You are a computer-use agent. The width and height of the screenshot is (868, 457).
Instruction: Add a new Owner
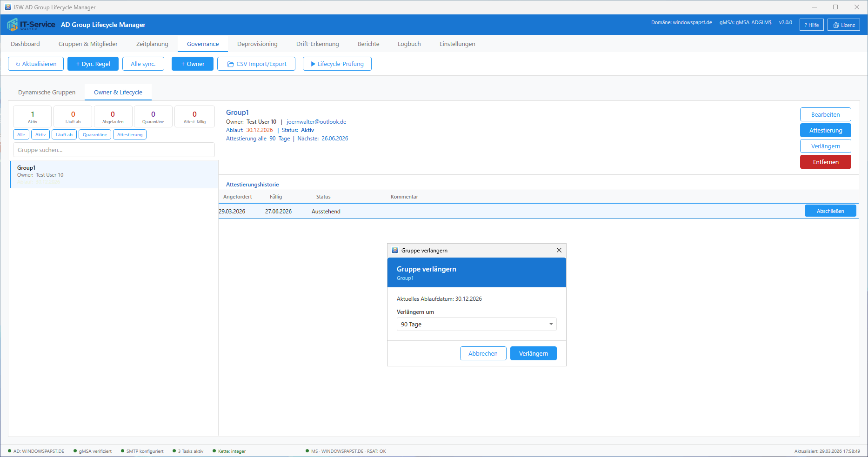tap(192, 64)
